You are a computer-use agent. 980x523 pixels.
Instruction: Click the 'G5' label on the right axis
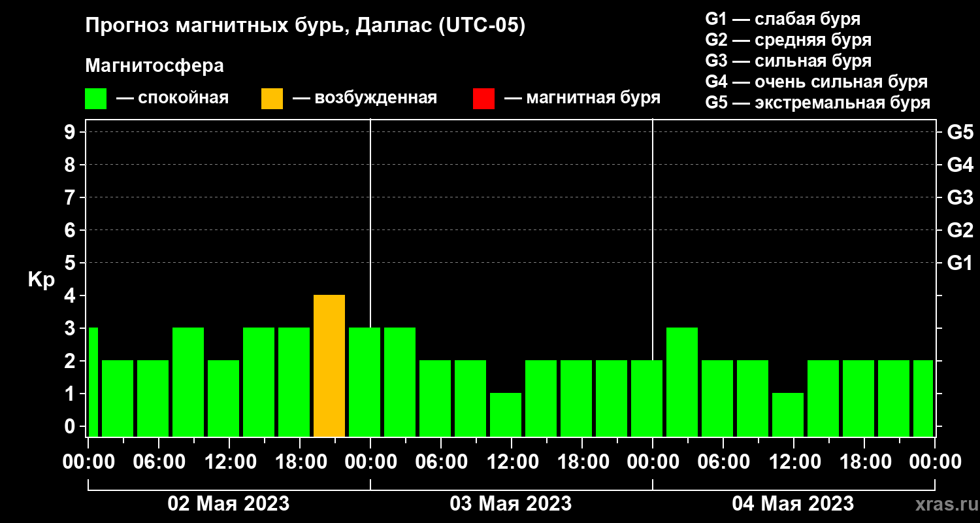click(x=960, y=132)
